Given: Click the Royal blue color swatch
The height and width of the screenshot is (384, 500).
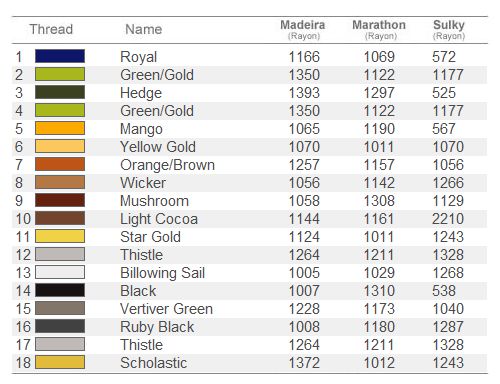Looking at the screenshot, I should tap(60, 56).
